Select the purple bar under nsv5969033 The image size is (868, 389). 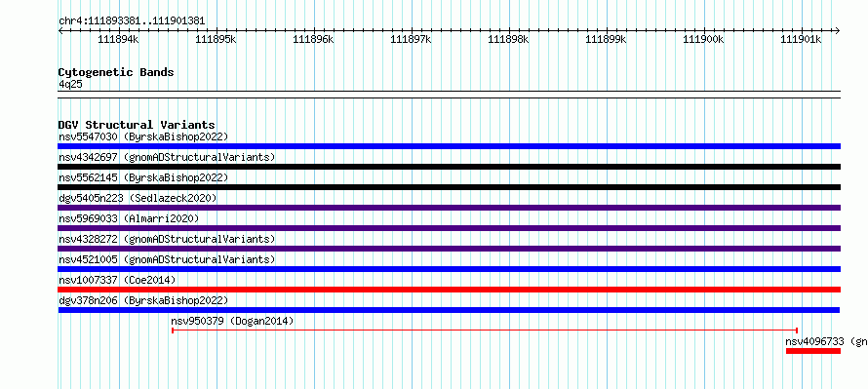click(x=450, y=228)
